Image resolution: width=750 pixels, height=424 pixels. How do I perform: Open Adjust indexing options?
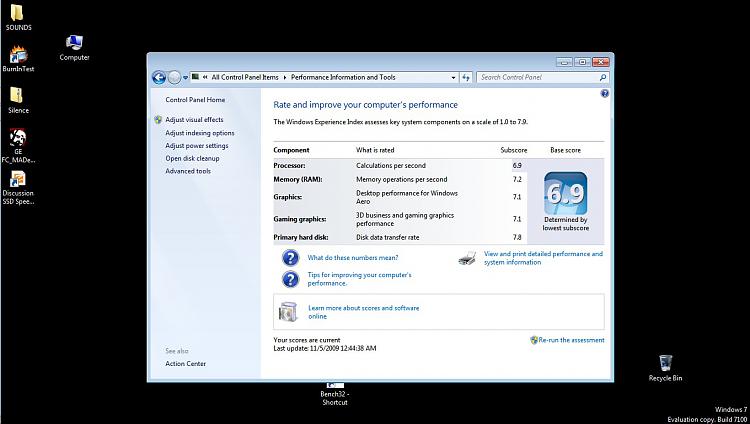pyautogui.click(x=200, y=133)
